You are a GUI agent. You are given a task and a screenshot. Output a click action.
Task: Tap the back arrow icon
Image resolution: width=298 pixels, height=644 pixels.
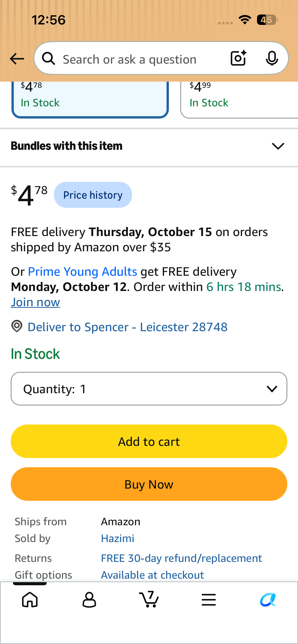click(x=17, y=59)
